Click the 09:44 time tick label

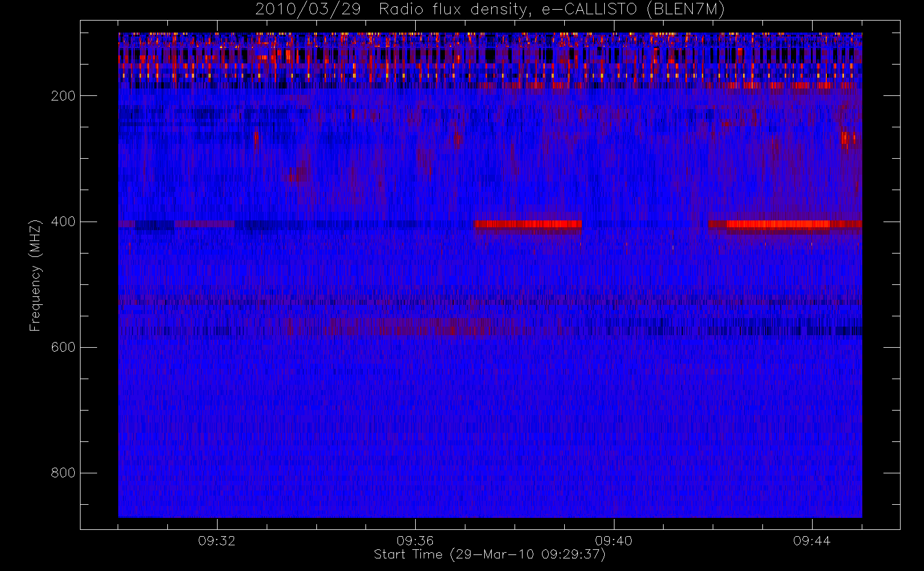[811, 541]
